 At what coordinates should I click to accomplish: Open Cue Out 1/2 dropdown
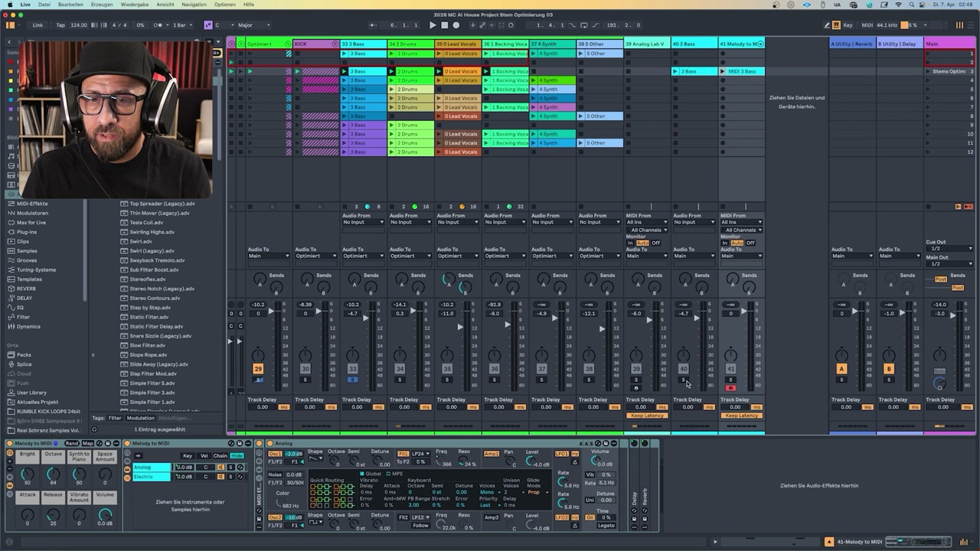(949, 249)
